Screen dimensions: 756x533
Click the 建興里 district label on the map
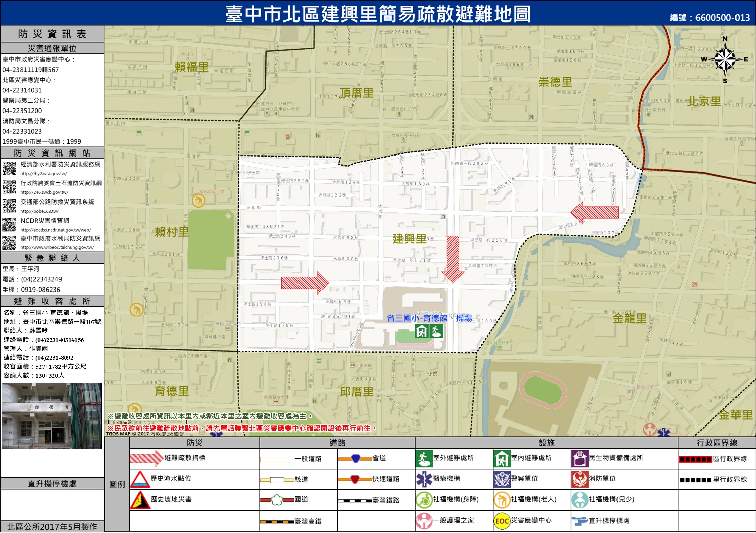[409, 239]
